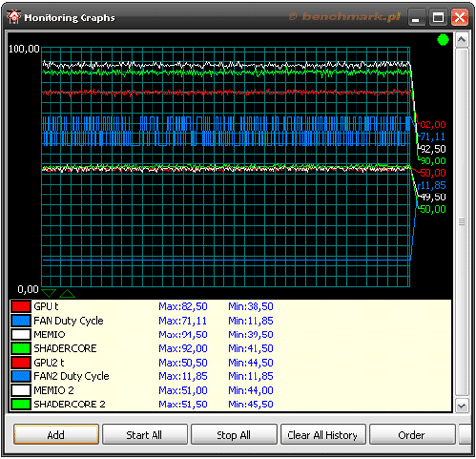
Task: Select the green SHADERCORE 2 color swatch
Action: [20, 405]
